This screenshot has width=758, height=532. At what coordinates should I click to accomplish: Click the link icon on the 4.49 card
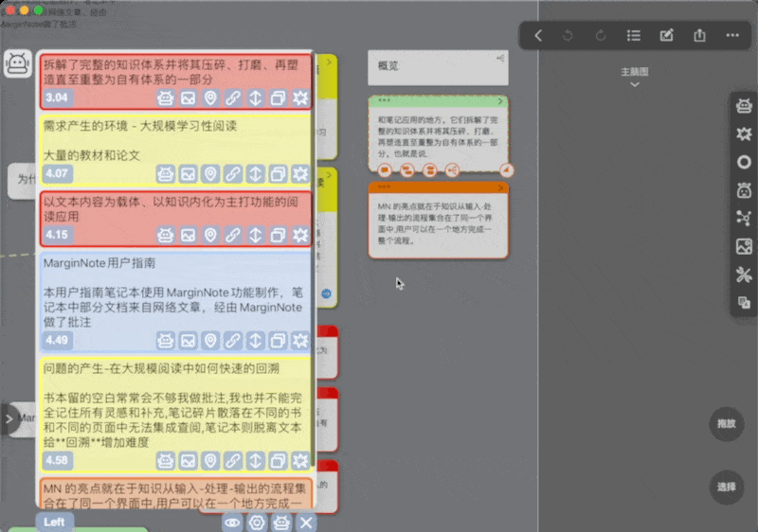click(x=233, y=341)
